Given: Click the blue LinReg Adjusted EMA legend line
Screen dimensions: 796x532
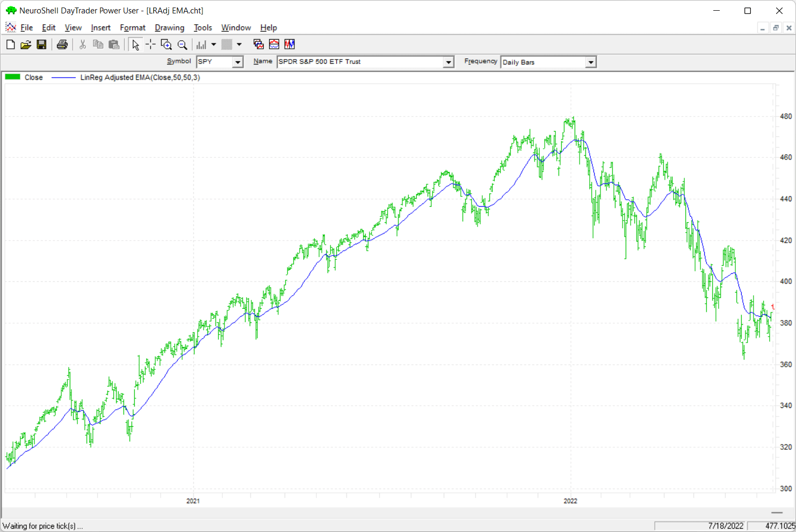Looking at the screenshot, I should [x=63, y=78].
